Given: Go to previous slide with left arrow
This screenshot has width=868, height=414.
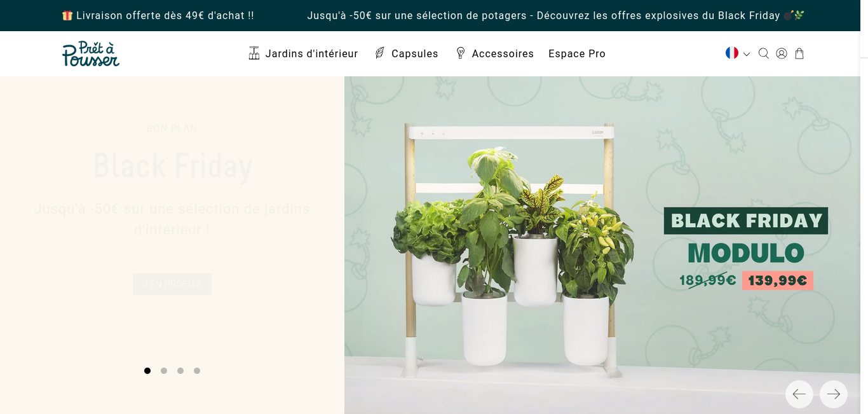Looking at the screenshot, I should click(x=799, y=394).
